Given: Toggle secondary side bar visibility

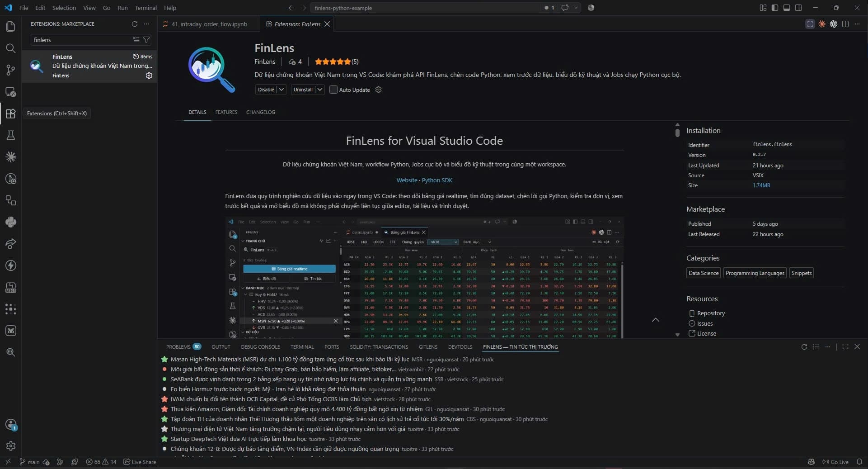Looking at the screenshot, I should click(798, 8).
